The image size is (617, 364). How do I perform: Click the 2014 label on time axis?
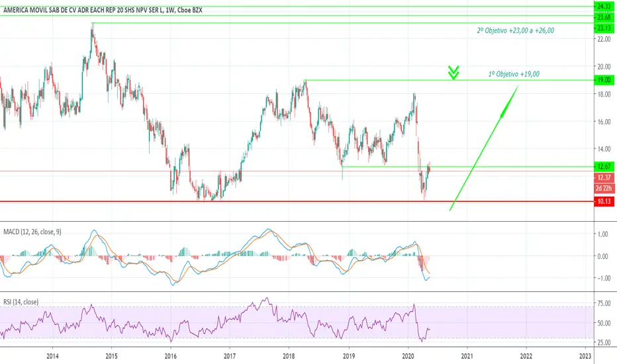pyautogui.click(x=52, y=356)
